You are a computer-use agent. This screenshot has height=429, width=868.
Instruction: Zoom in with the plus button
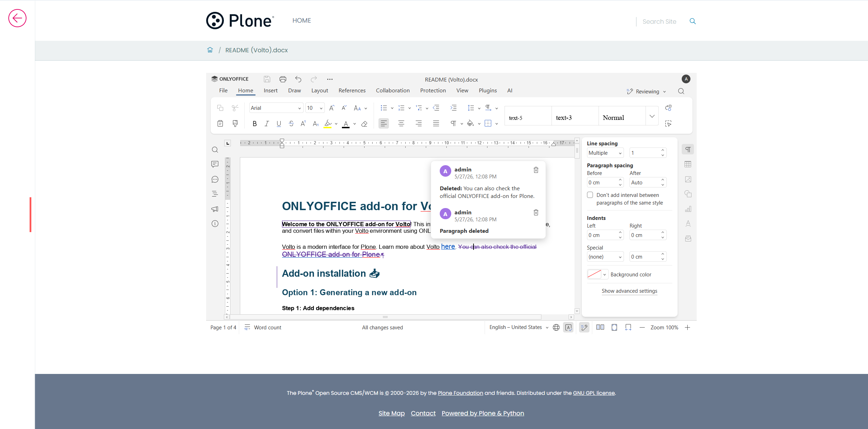(x=687, y=328)
